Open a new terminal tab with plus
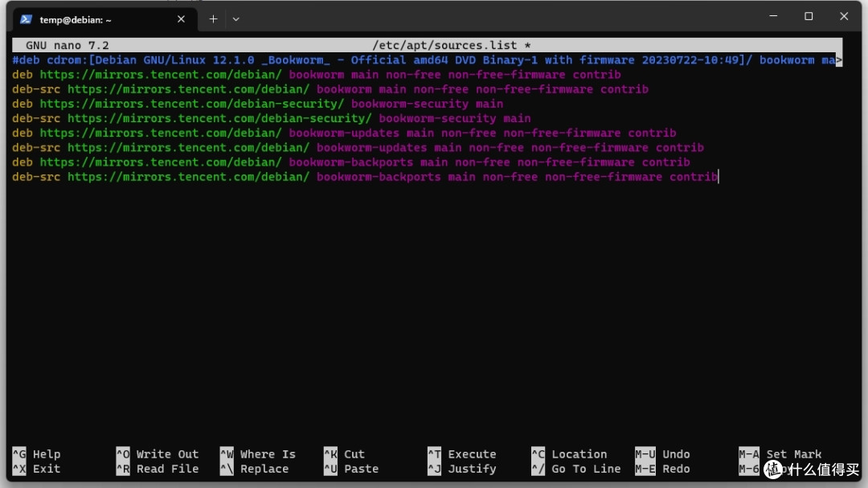 coord(213,19)
